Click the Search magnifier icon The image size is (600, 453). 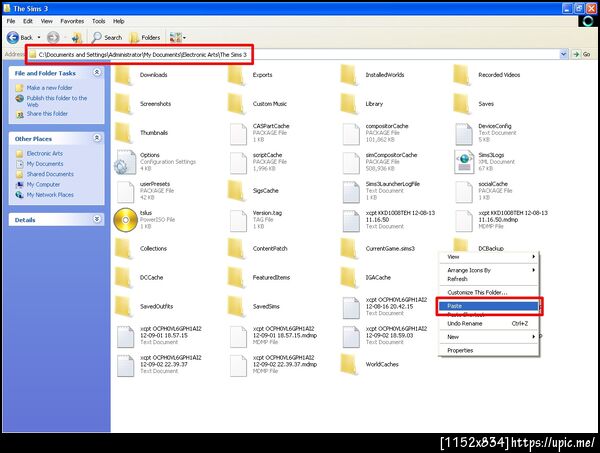tap(97, 37)
